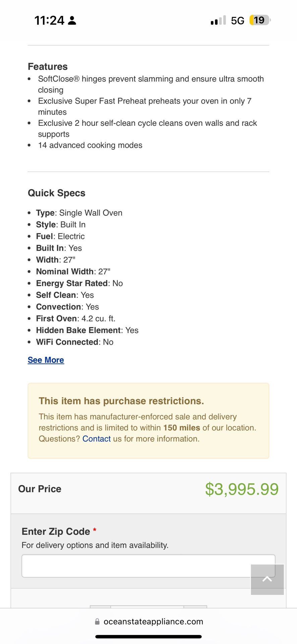This screenshot has width=297, height=644.
Task: Tap the WiFi Connected spec line
Action: pos(75,342)
